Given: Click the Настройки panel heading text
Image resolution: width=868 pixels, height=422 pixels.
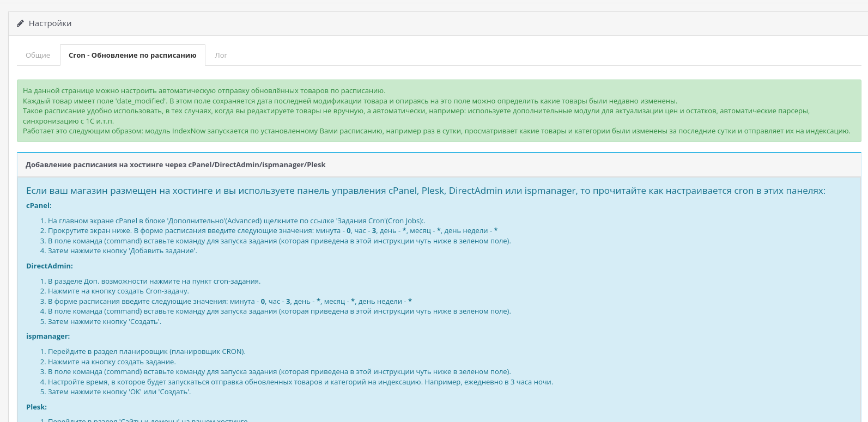Looking at the screenshot, I should coord(50,23).
